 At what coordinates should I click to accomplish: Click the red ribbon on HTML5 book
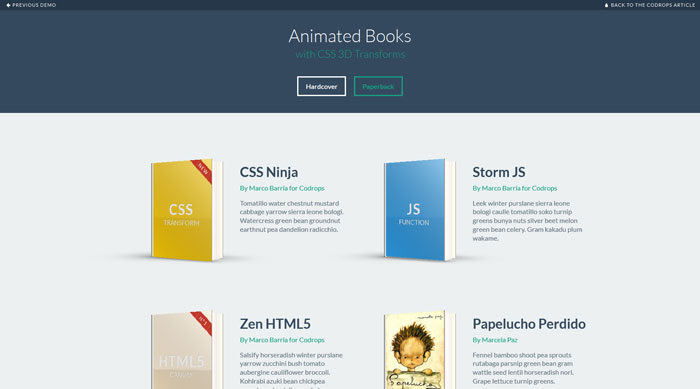tap(202, 322)
